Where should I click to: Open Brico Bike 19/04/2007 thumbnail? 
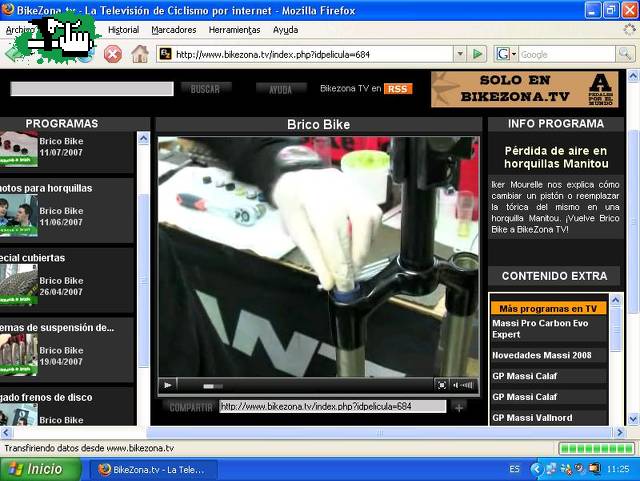click(x=19, y=354)
